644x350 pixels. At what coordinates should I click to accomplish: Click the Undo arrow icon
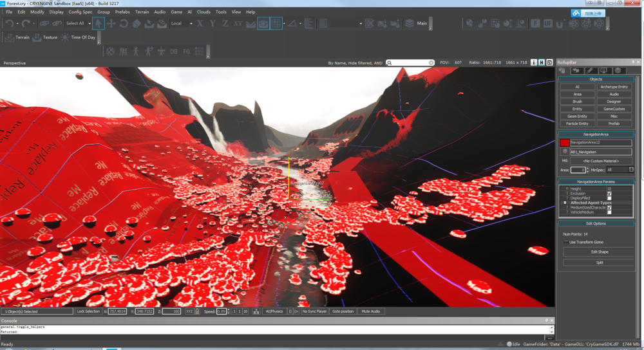pyautogui.click(x=10, y=23)
